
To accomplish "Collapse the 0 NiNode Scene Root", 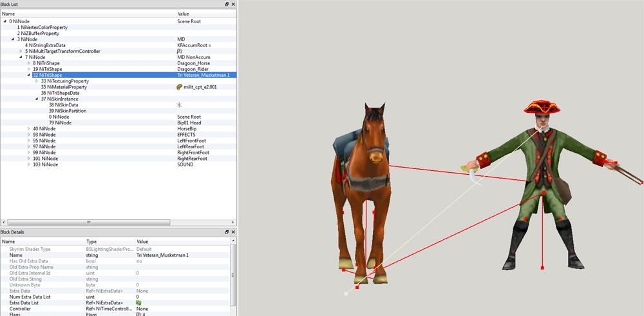I will click(x=5, y=21).
